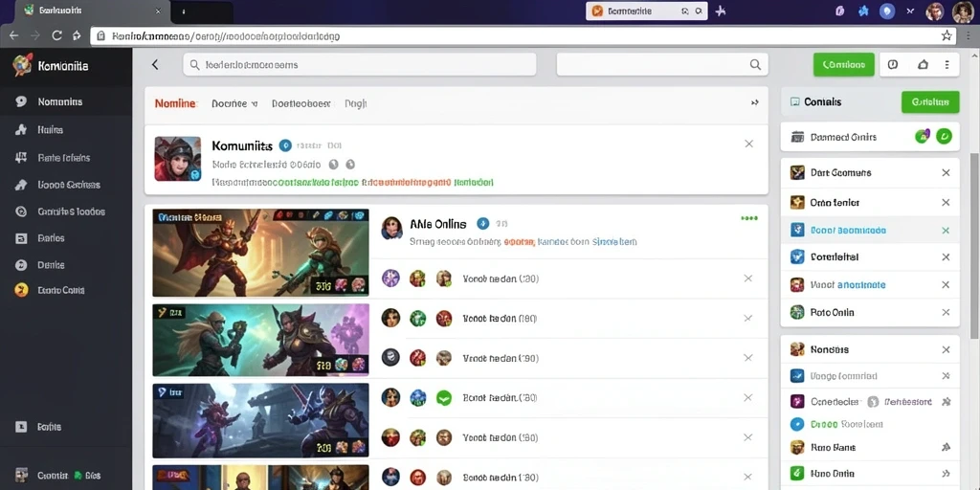980x490 pixels.
Task: Click the Contals panel header icon
Action: coord(795,101)
